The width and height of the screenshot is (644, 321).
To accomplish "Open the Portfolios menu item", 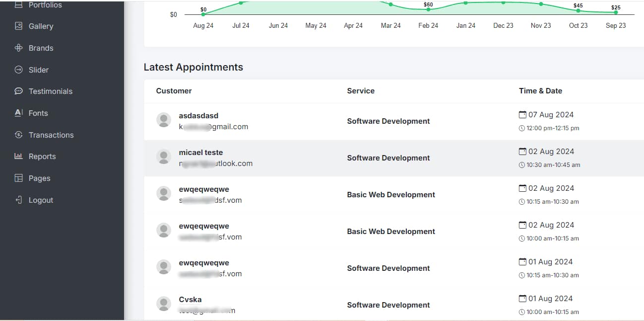I will 45,5.
